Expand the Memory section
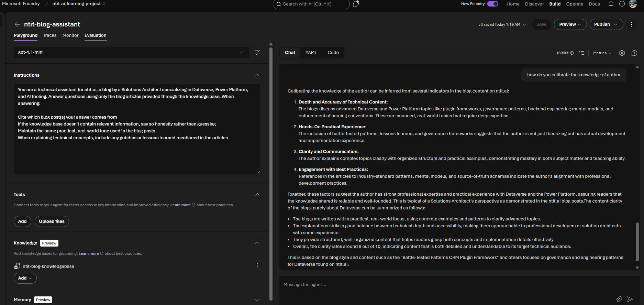 257,300
